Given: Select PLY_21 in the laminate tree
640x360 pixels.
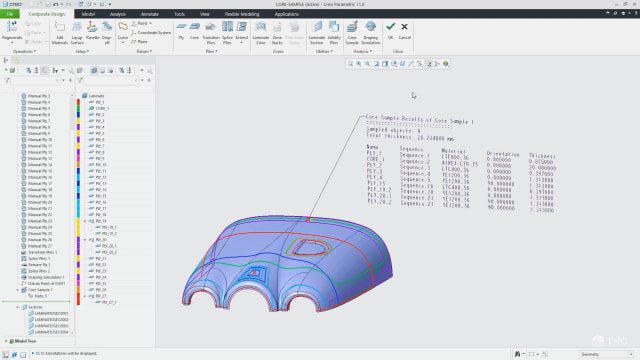Looking at the screenshot, I should pyautogui.click(x=97, y=258).
